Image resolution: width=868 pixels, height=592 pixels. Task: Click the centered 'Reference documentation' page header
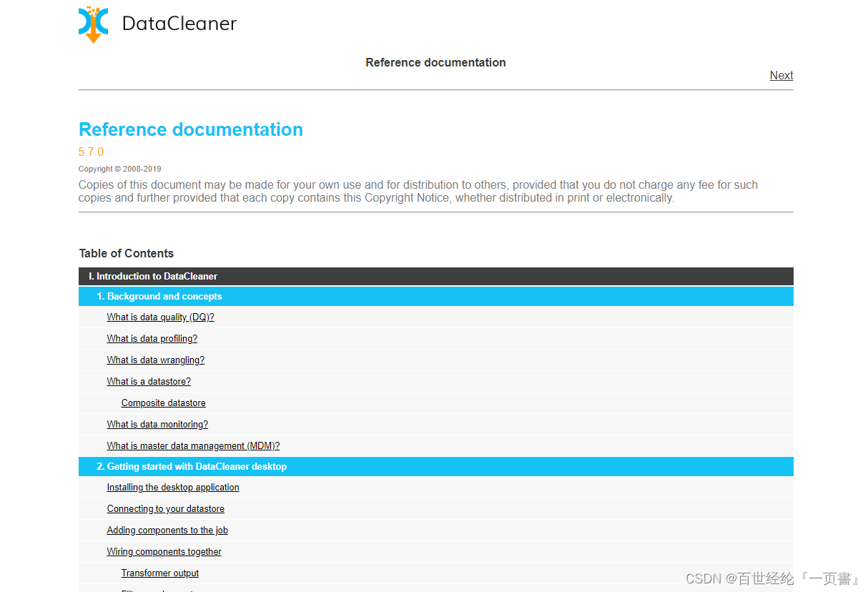click(x=435, y=62)
